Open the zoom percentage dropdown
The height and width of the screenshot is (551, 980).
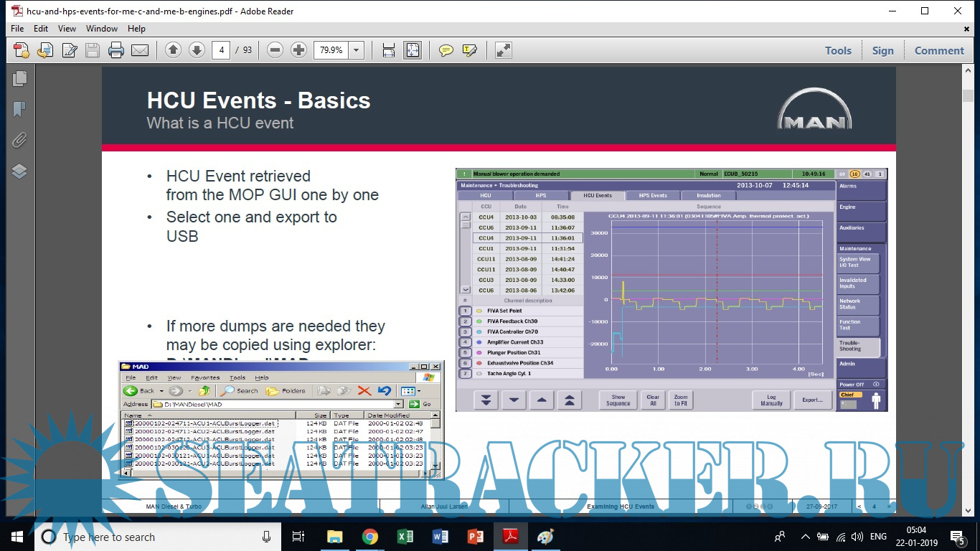click(357, 50)
